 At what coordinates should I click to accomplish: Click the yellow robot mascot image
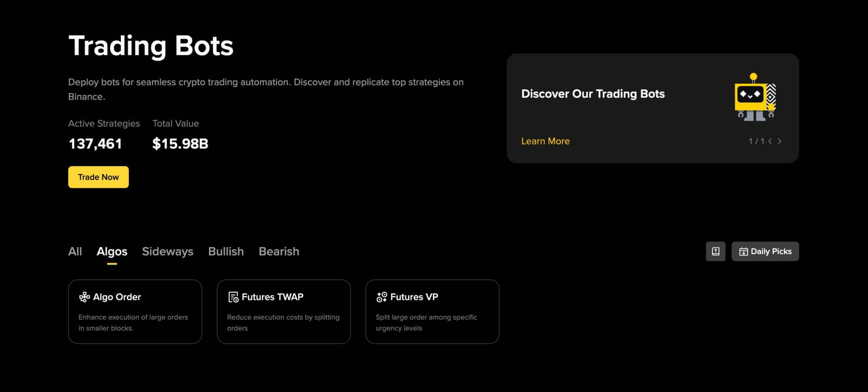click(x=755, y=97)
